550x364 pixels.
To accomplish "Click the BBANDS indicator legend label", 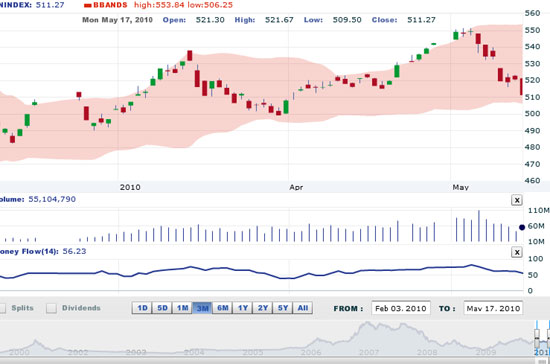I will 110,5.
